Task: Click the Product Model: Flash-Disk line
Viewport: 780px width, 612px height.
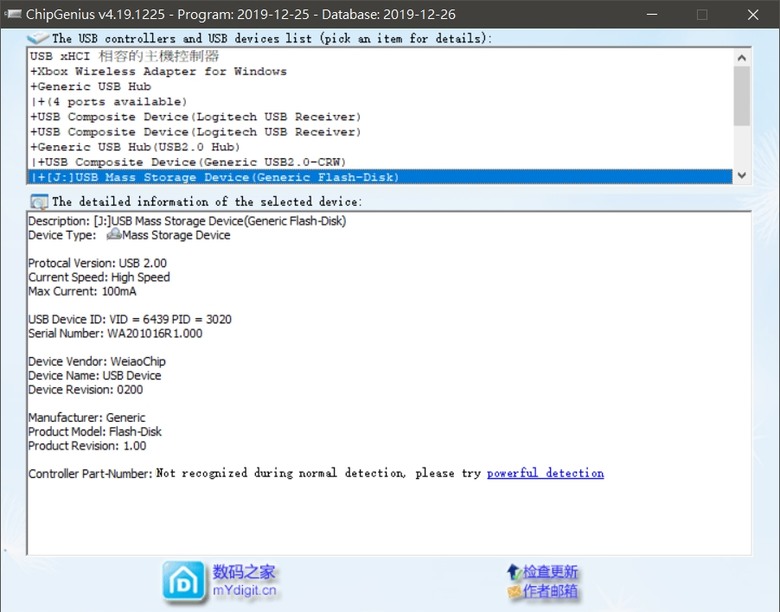Action: click(x=95, y=431)
